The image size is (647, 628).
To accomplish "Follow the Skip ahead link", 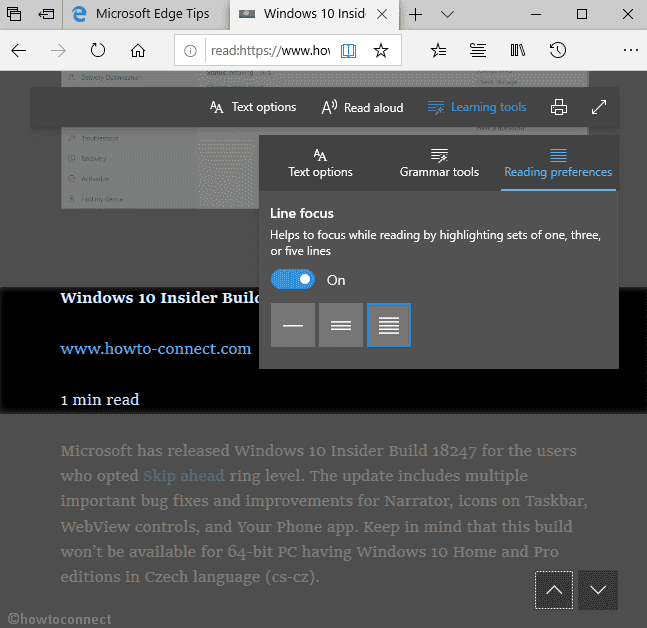I will 184,476.
